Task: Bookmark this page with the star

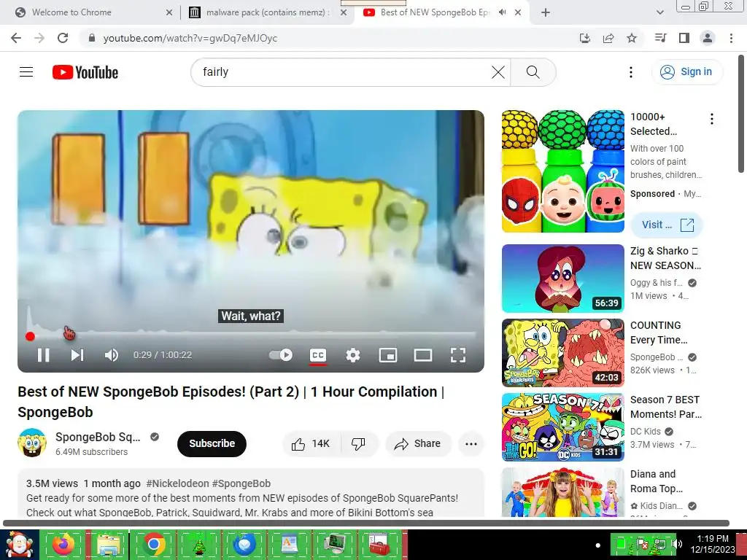Action: pos(632,38)
